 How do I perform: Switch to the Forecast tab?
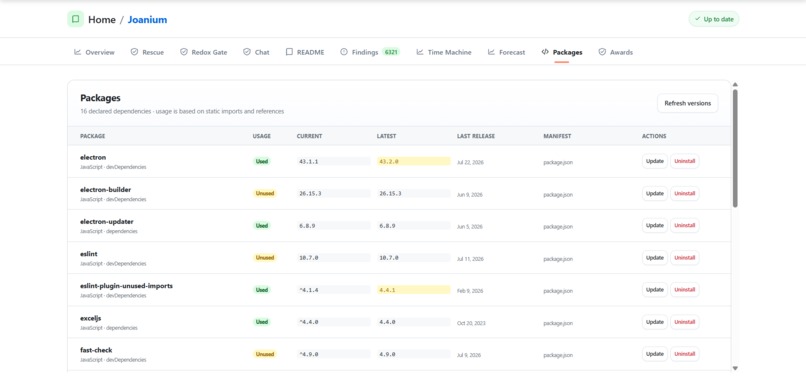point(507,52)
